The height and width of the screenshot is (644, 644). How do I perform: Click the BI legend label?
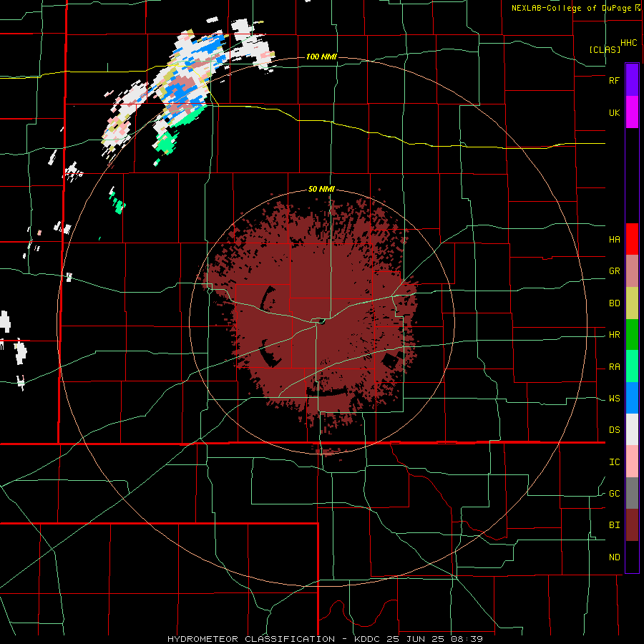click(614, 525)
